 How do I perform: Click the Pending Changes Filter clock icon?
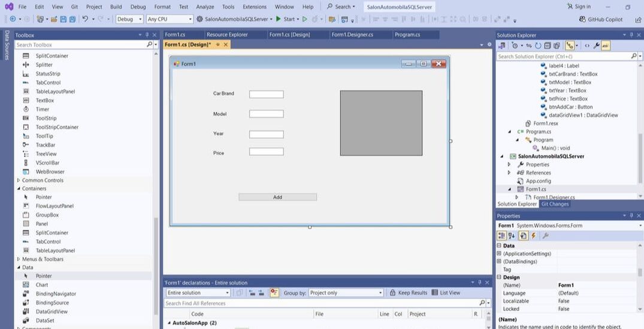[515, 46]
